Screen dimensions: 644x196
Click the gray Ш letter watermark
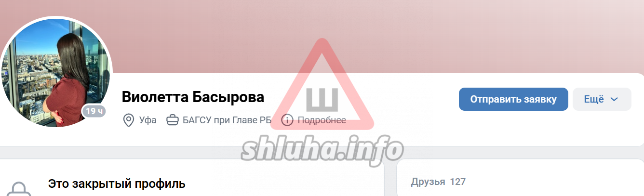[x=322, y=98]
